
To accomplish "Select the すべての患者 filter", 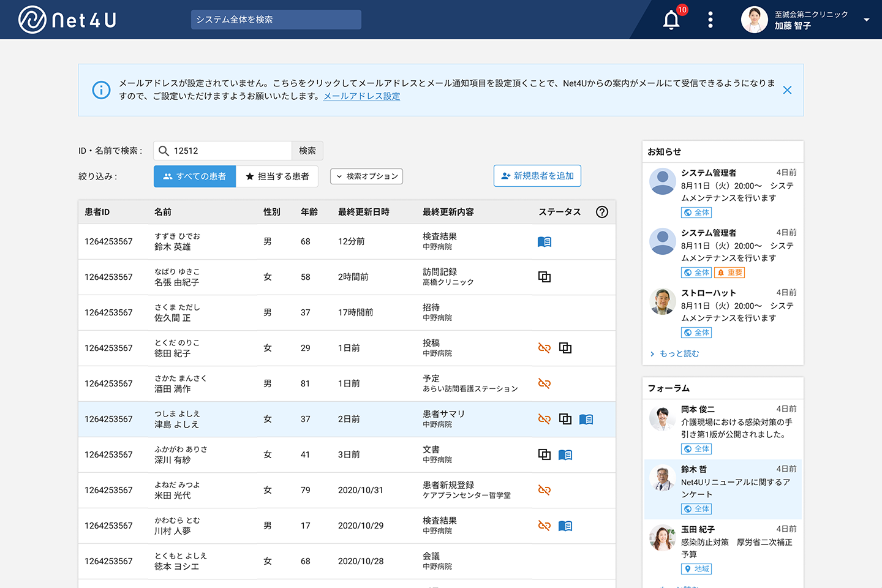I will pyautogui.click(x=195, y=176).
